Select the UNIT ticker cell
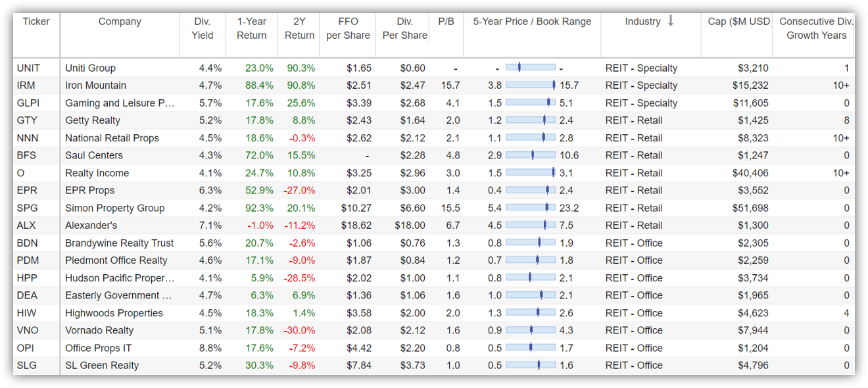Image resolution: width=868 pixels, height=388 pixels. tap(28, 68)
